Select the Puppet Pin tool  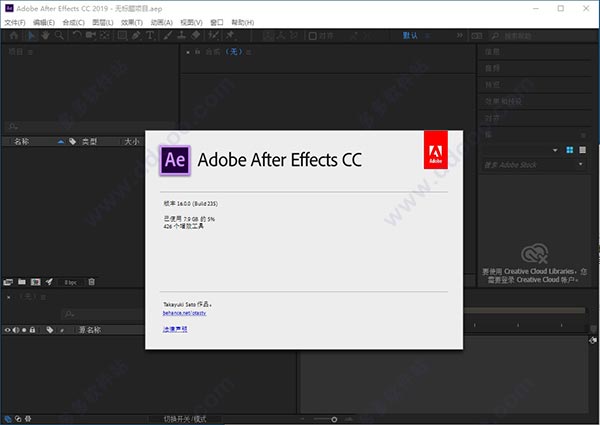click(230, 36)
